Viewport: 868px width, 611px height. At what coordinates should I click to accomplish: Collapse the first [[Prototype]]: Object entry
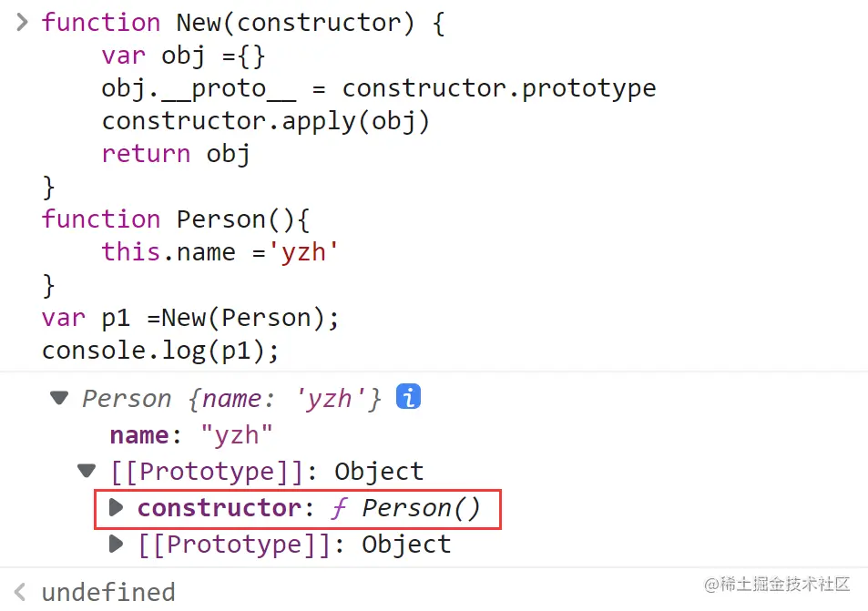tap(87, 471)
